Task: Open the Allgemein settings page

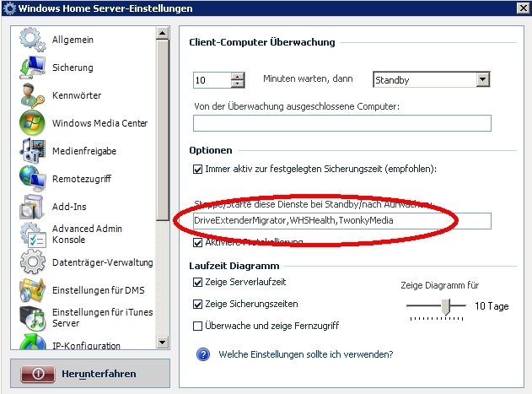Action: pyautogui.click(x=73, y=40)
